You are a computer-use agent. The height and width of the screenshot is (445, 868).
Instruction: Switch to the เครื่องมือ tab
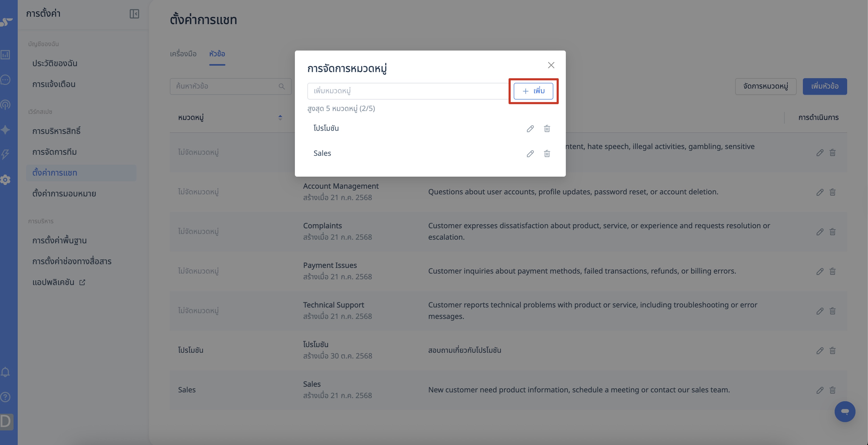(x=183, y=54)
